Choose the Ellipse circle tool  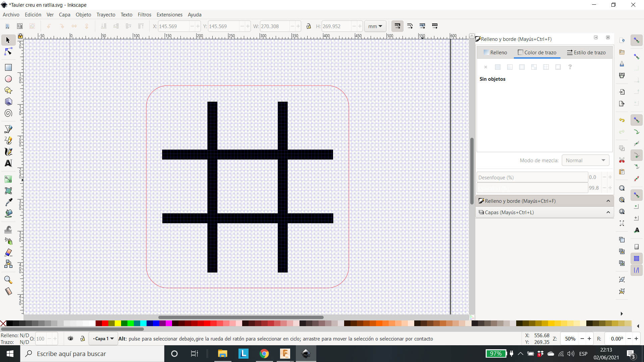pyautogui.click(x=8, y=79)
